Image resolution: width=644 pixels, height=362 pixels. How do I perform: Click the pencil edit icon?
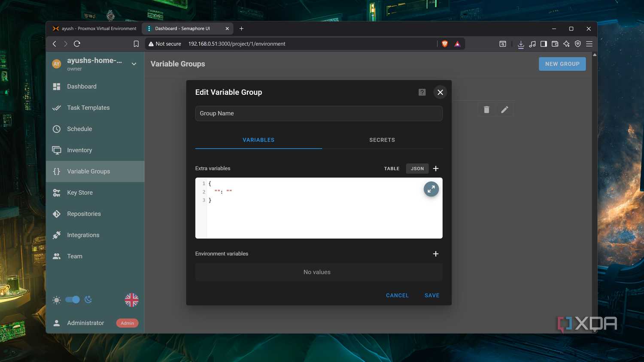(504, 110)
